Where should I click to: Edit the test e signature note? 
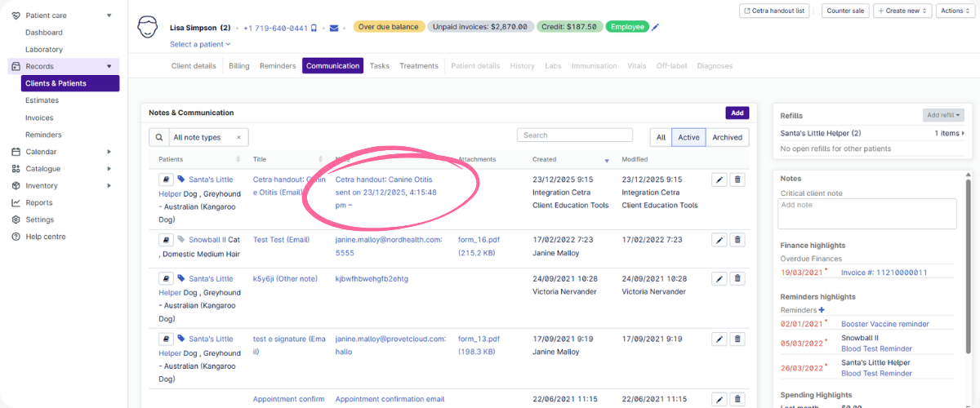point(719,339)
